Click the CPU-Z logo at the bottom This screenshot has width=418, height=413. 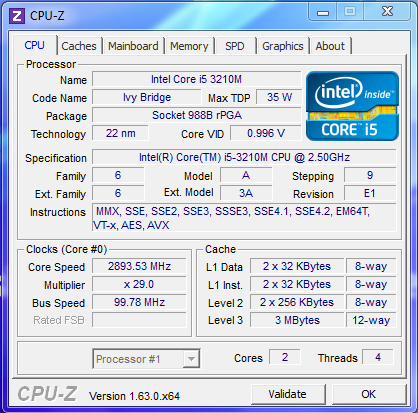[48, 394]
